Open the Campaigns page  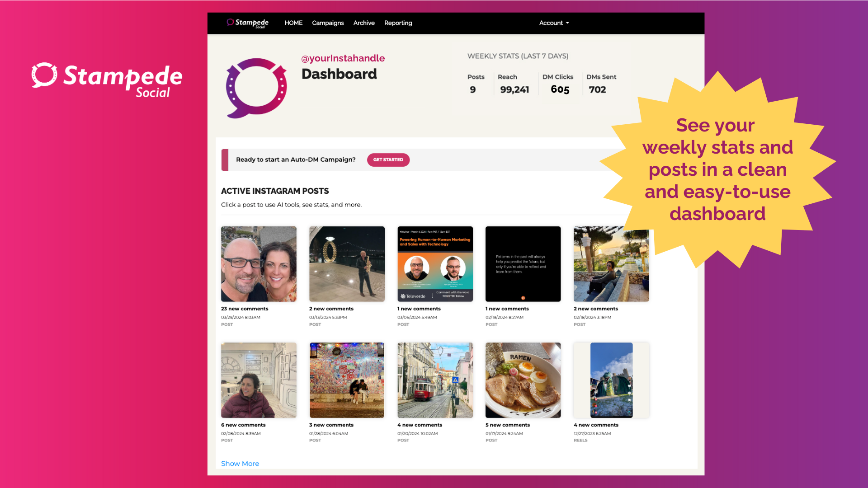tap(328, 23)
